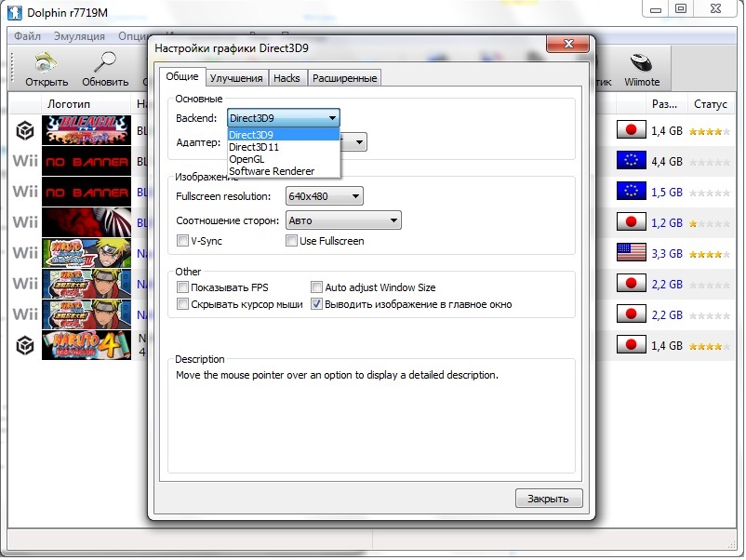The image size is (746, 560).
Task: Open the Эмуляция menu
Action: coord(79,36)
